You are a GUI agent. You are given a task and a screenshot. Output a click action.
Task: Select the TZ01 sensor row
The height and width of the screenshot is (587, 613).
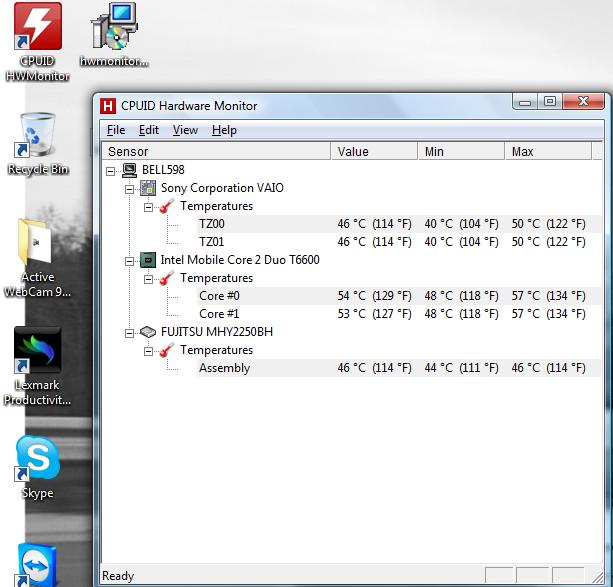click(x=399, y=242)
